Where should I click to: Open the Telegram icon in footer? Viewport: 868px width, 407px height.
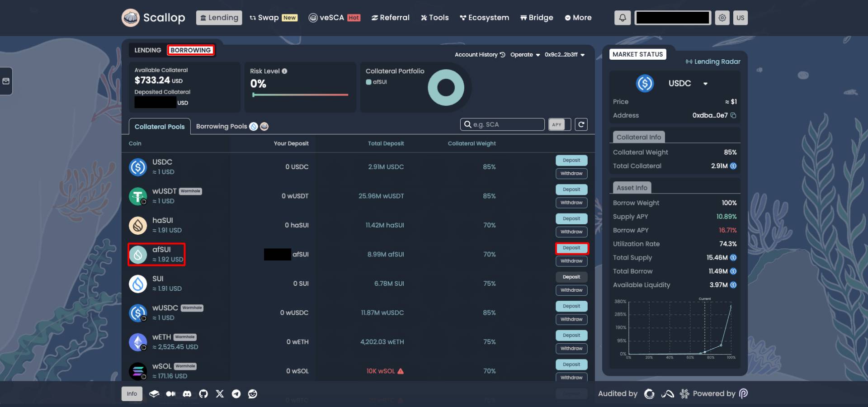click(x=236, y=394)
